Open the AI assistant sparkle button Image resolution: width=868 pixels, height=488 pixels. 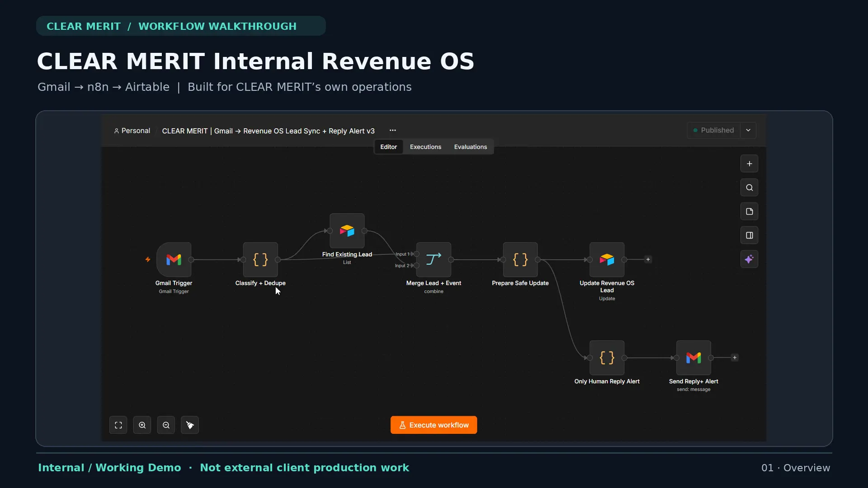749,259
